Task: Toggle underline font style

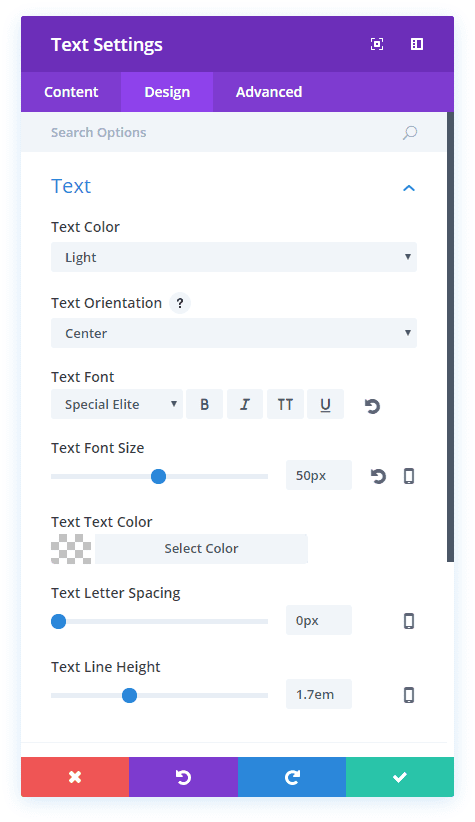Action: tap(326, 404)
